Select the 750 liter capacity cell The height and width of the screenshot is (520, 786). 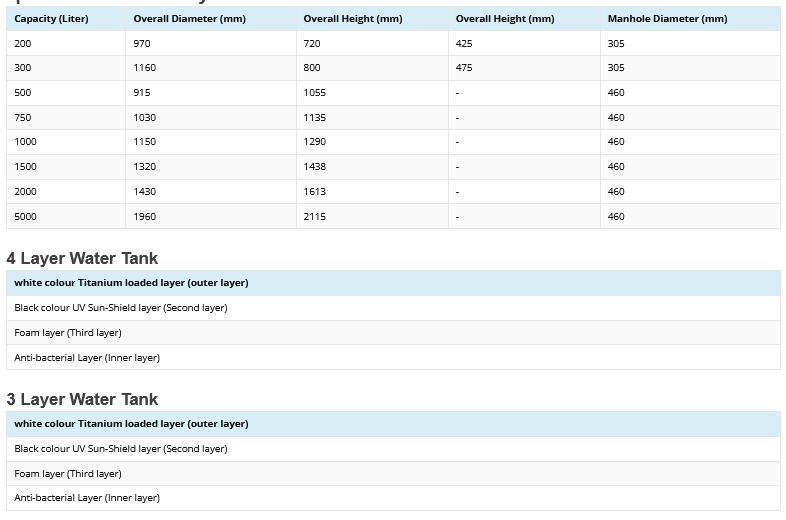pos(23,118)
